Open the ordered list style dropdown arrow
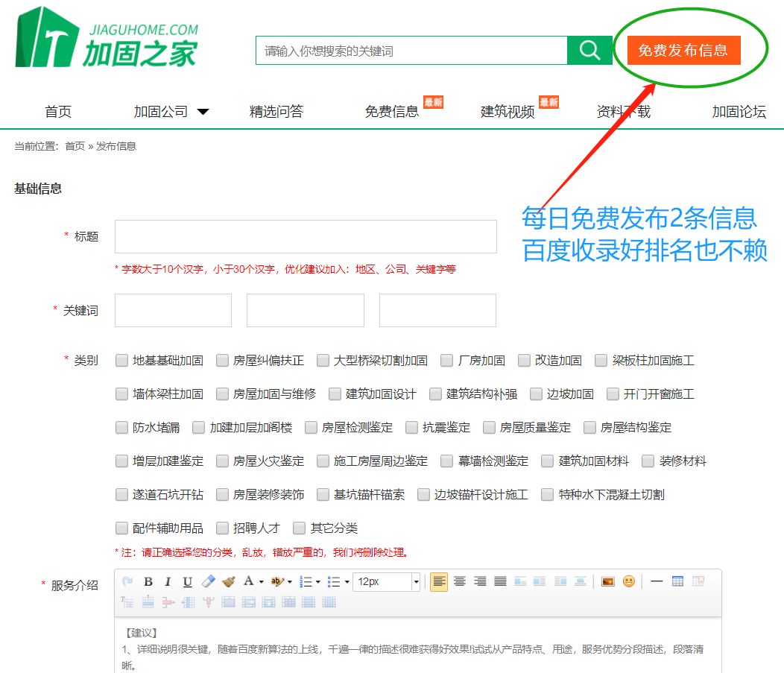 coord(318,582)
